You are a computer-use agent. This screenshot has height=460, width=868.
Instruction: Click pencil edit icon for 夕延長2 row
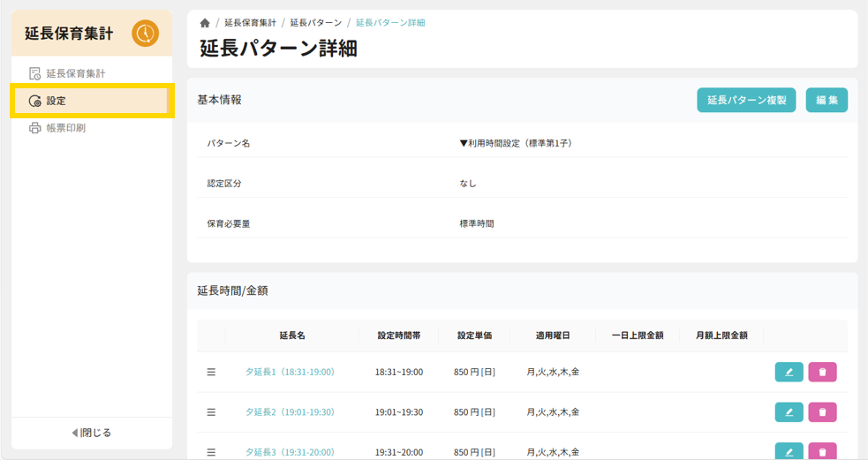pos(789,411)
